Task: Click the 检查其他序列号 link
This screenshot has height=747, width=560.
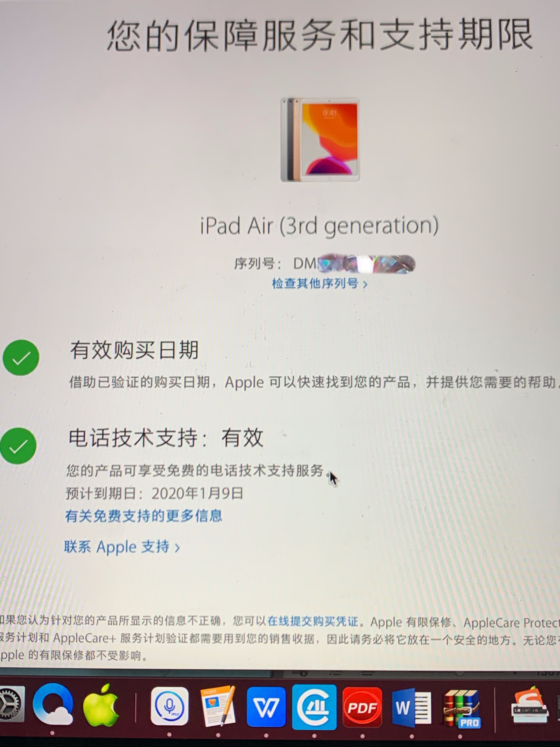Action: point(319,283)
